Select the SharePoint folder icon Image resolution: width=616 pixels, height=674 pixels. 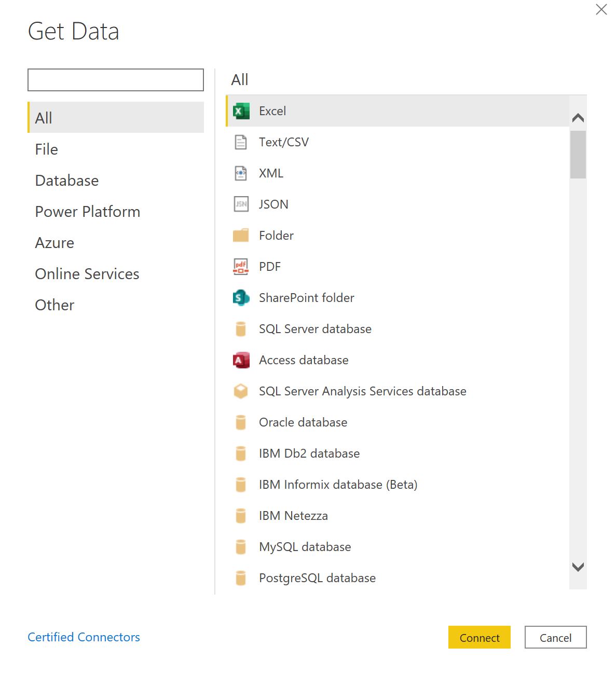click(x=240, y=298)
